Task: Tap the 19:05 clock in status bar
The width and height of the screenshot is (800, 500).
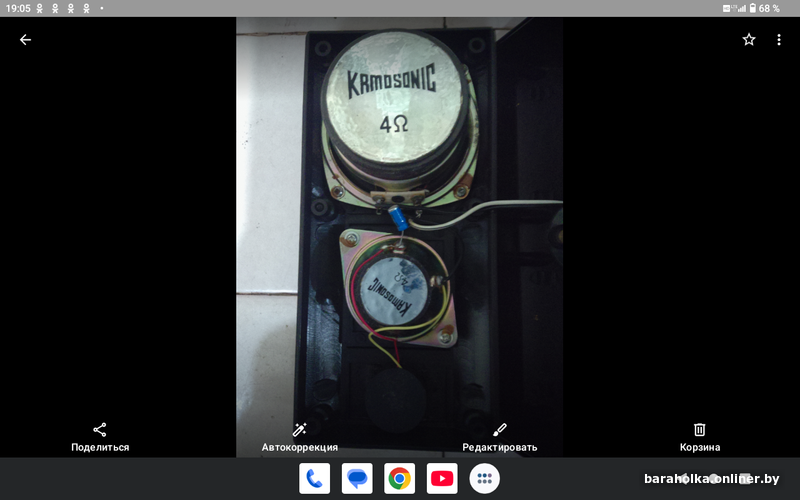Action: (x=18, y=8)
